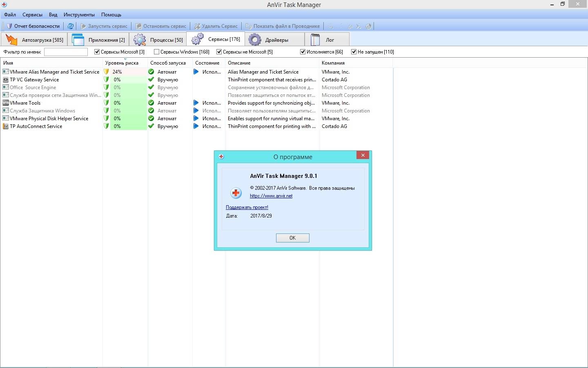Screen dimensions: 588x368
Task: Select the VMware Tools service row
Action: (196, 103)
